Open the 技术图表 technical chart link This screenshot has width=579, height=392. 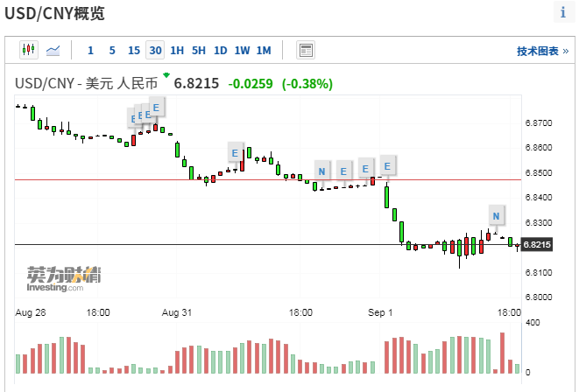[537, 51]
